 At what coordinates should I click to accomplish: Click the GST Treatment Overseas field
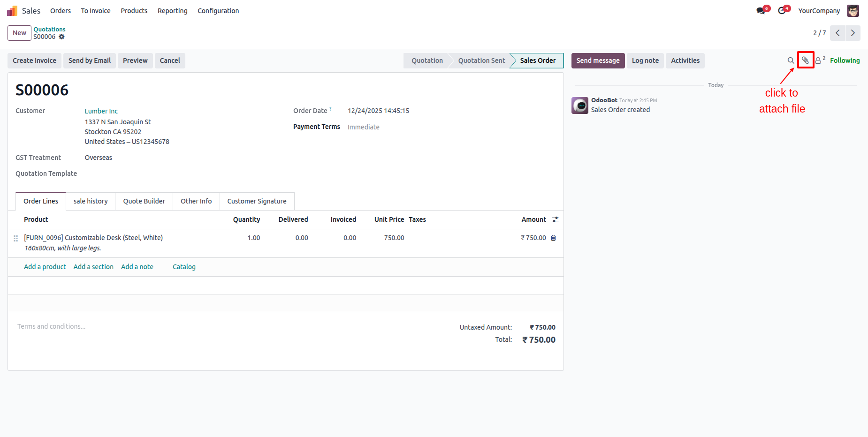coord(98,158)
